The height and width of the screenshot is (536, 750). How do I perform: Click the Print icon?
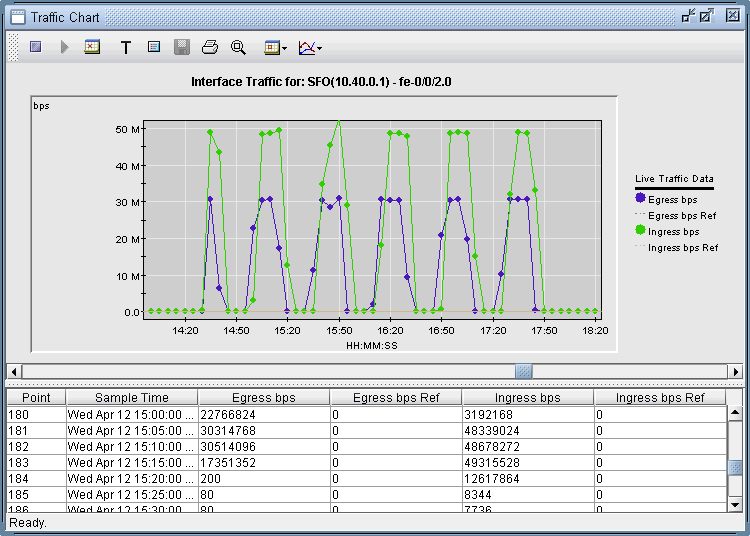(x=210, y=47)
